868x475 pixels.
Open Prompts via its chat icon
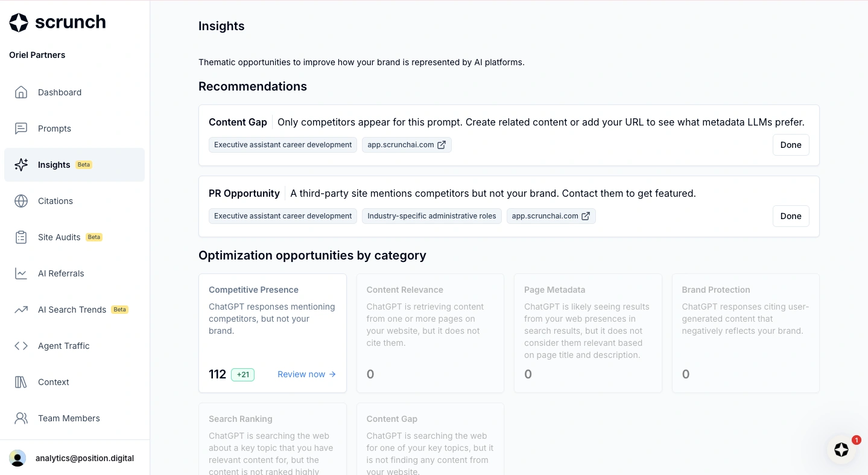[x=21, y=129]
